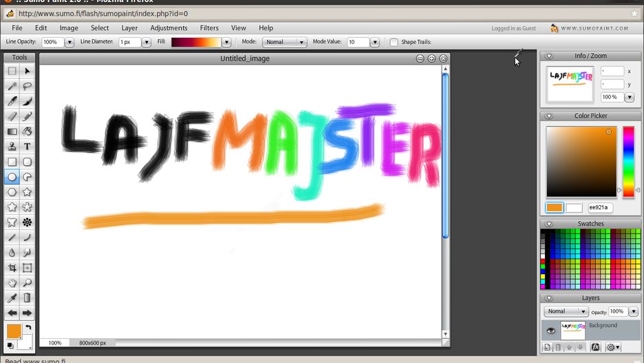
Task: Select the Lasso tool
Action: click(x=27, y=86)
